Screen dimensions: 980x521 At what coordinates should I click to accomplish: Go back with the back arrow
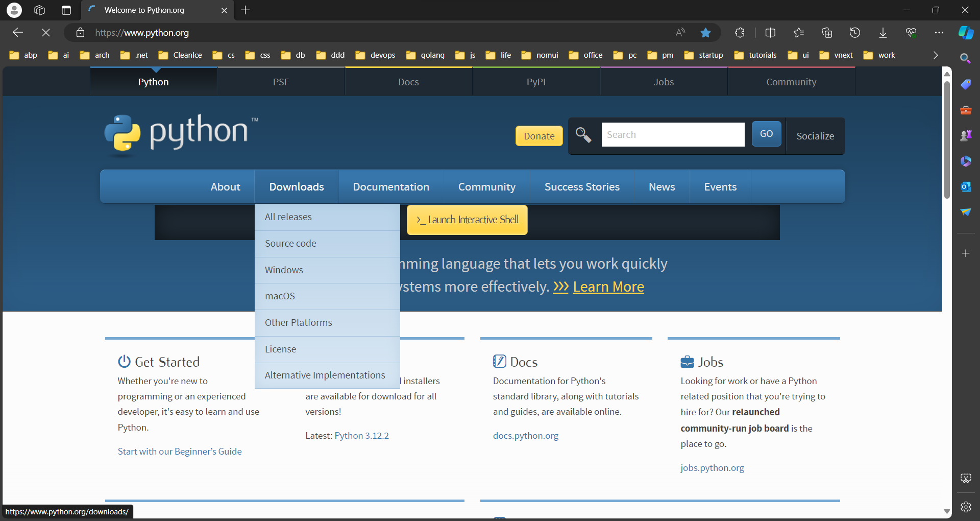coord(18,33)
